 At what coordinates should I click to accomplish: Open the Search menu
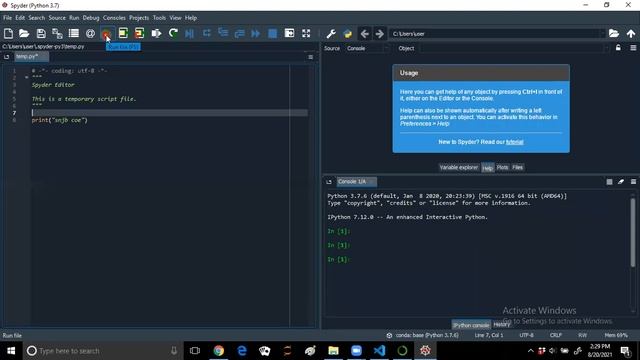coord(36,18)
